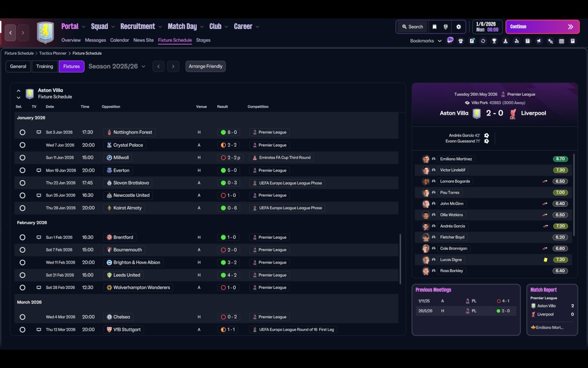This screenshot has height=368, width=588.
Task: Open the shirt squad shortcut icon
Action: point(461,41)
